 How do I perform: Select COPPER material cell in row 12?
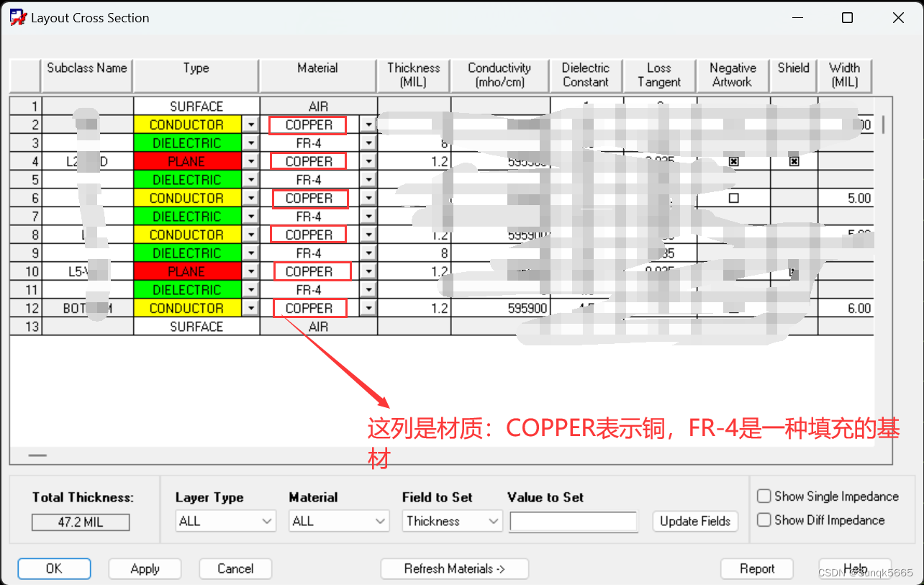tap(310, 308)
